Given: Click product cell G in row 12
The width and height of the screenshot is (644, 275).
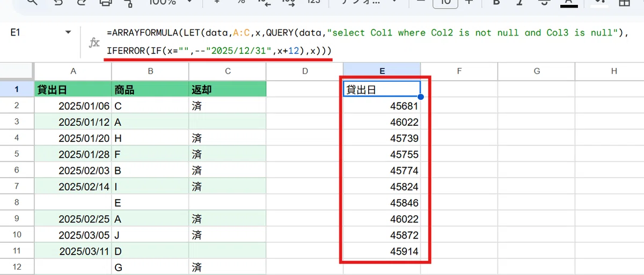Looking at the screenshot, I should [x=150, y=267].
